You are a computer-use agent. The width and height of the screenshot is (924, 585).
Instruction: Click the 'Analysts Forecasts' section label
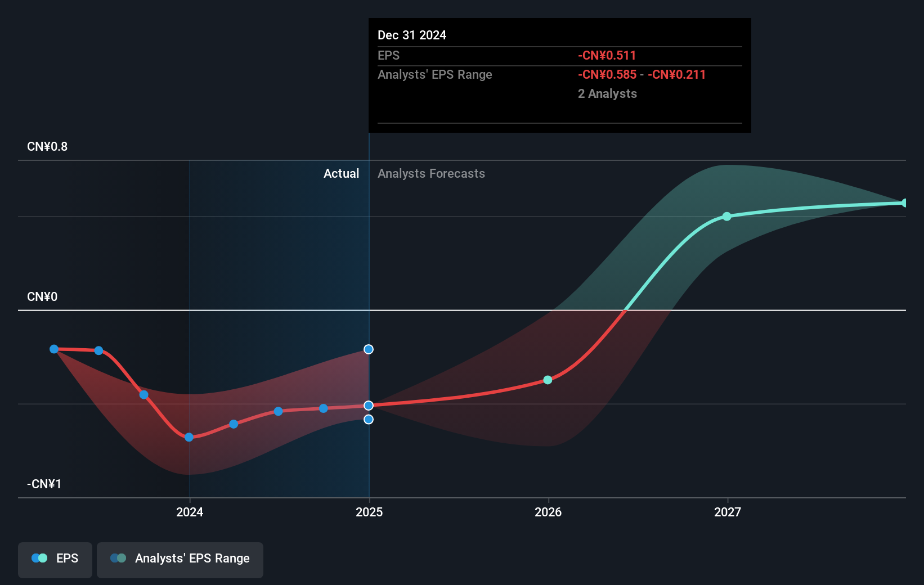[431, 174]
